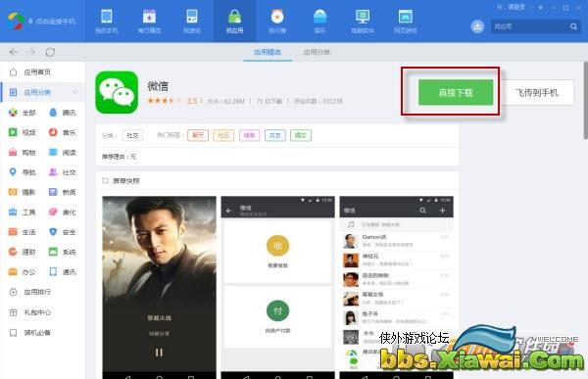Select the 工具 (Tools) category
The height and width of the screenshot is (379, 588).
pos(23,213)
